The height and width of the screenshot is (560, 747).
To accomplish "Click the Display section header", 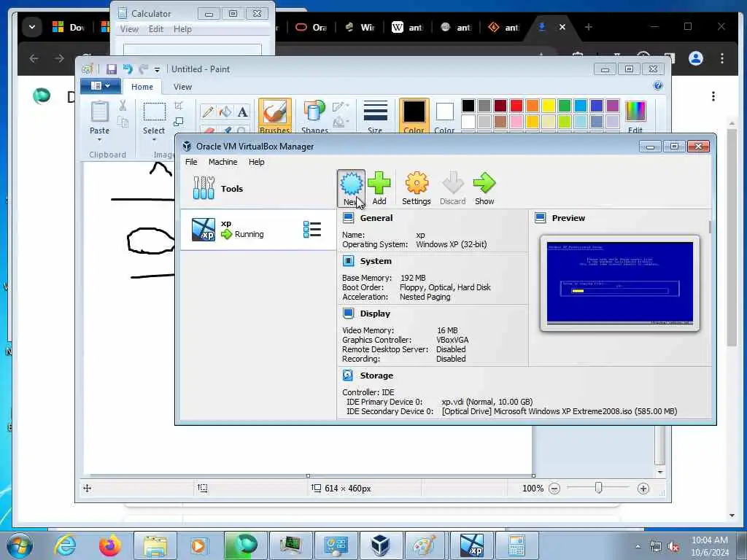I will coord(375,314).
